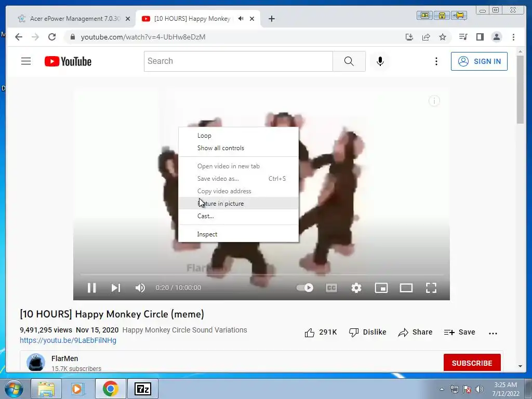532x399 pixels.
Task: Like the video (291K)
Action: click(321, 332)
